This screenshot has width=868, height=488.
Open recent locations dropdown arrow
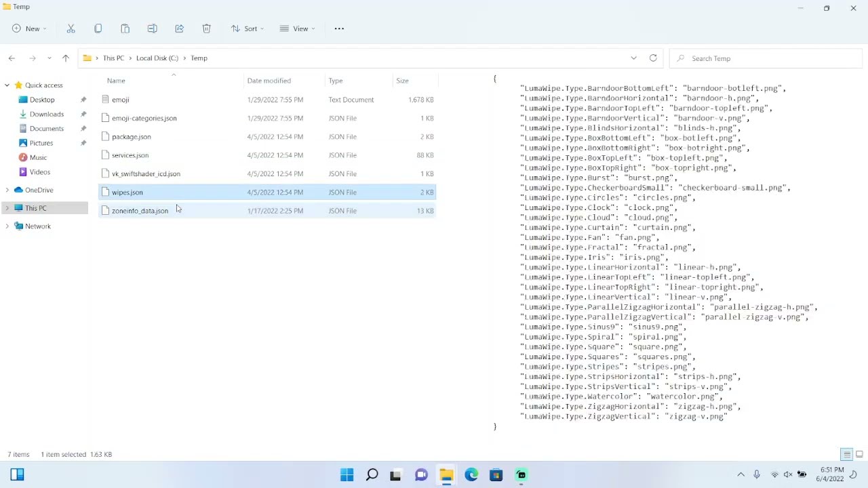(49, 58)
